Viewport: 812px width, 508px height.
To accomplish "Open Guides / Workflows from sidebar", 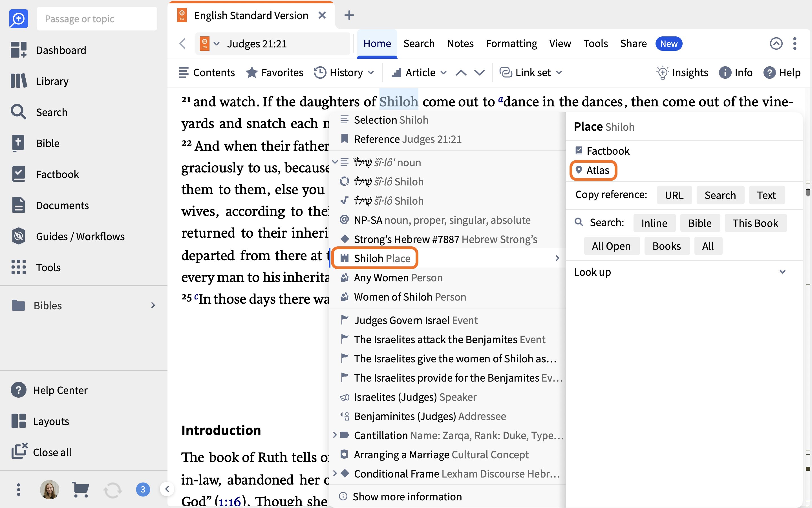I will 68,236.
